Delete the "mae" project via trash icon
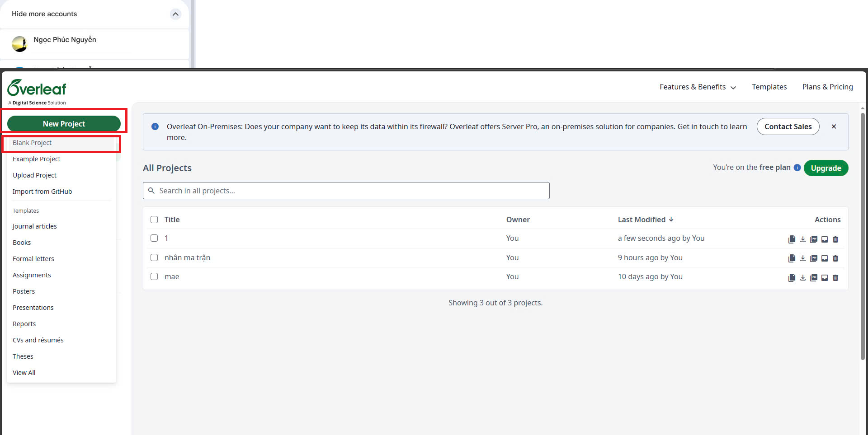This screenshot has height=435, width=868. coord(835,278)
